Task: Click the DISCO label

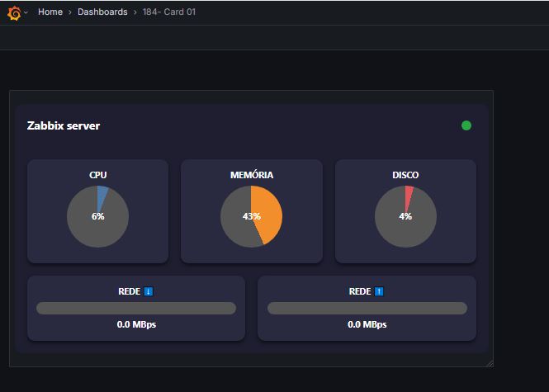Action: (405, 175)
